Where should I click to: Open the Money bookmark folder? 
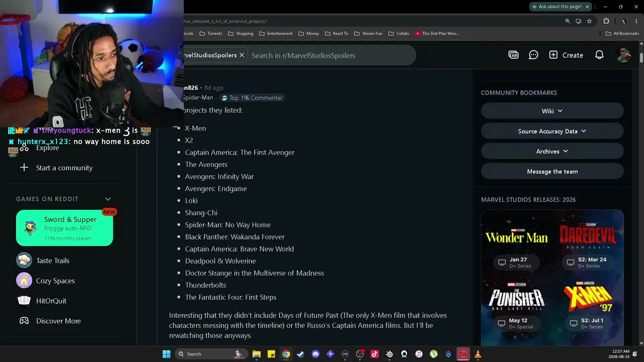(308, 34)
